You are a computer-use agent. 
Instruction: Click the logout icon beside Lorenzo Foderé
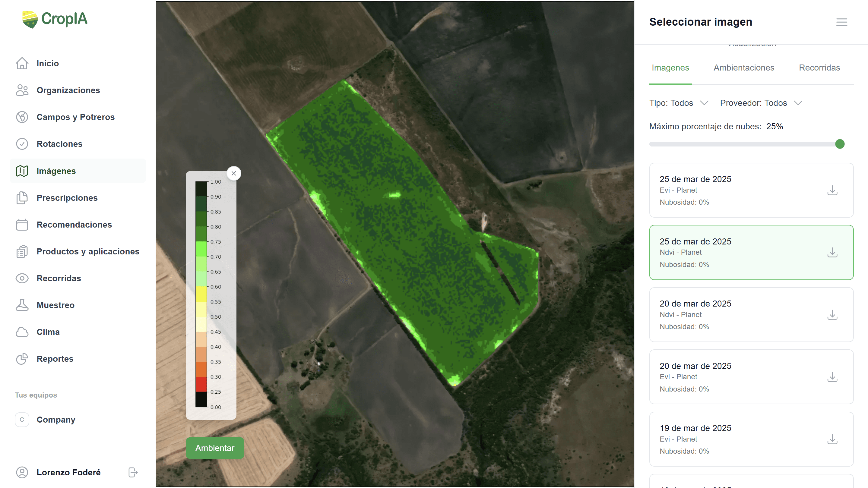coord(133,472)
